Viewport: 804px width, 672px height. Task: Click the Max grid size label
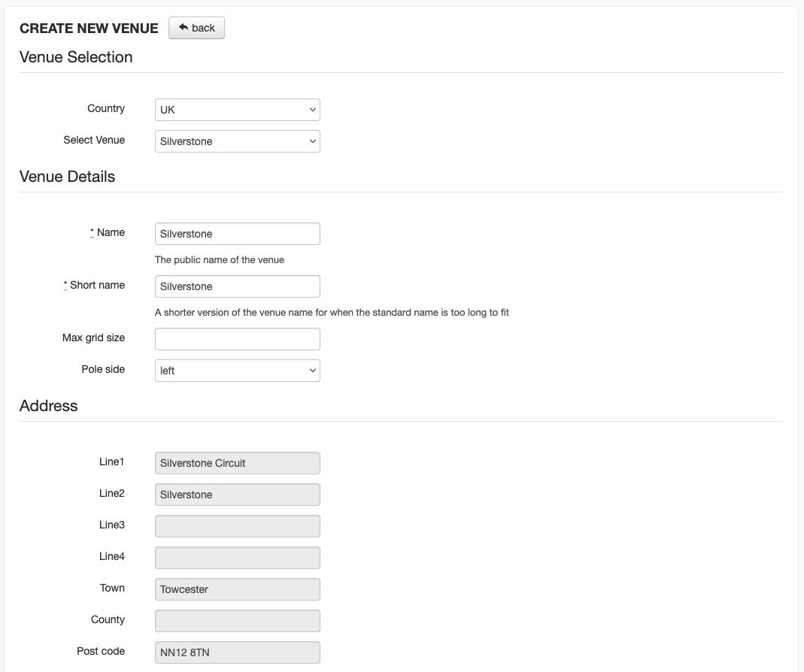click(94, 338)
